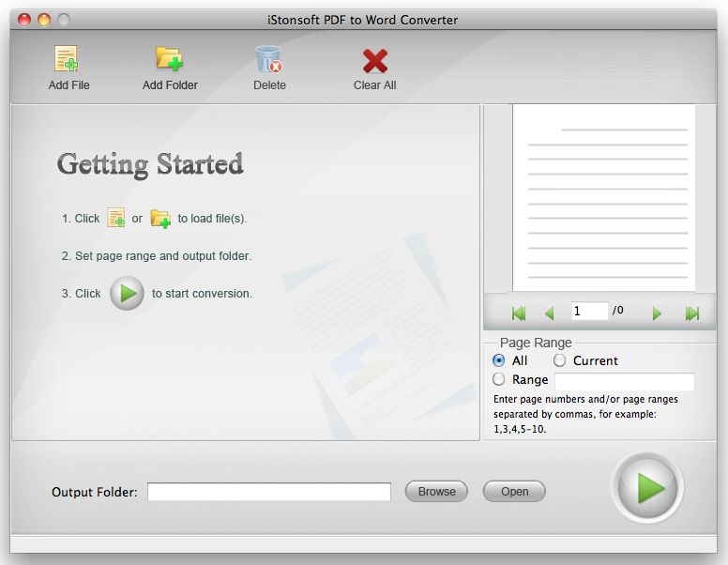Click the Browse button
The width and height of the screenshot is (728, 565).
click(x=436, y=491)
